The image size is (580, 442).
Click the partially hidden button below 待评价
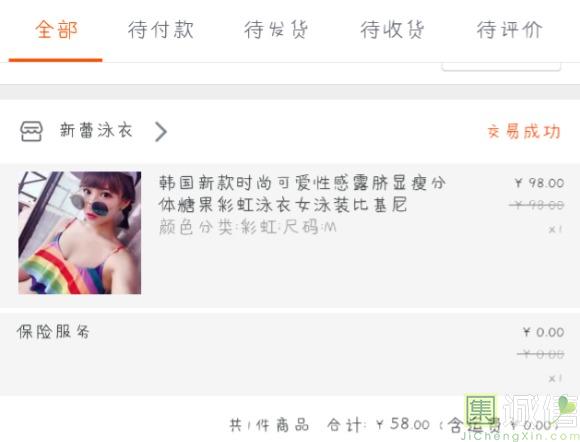[502, 67]
